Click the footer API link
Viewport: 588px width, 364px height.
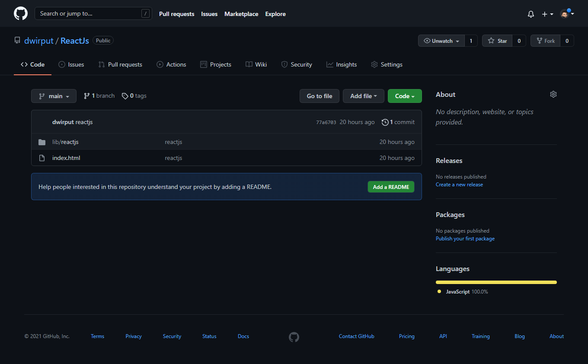(x=443, y=336)
